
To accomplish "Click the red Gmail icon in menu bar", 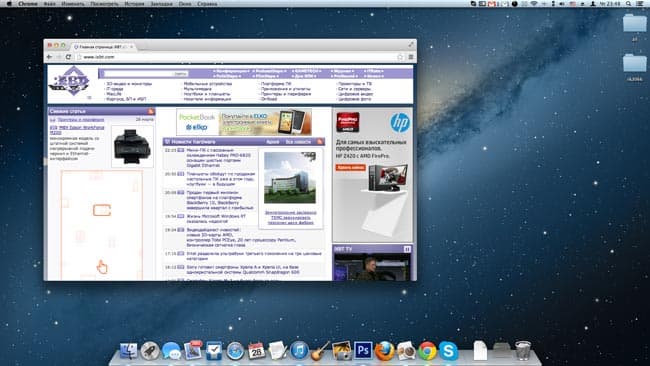I will pos(492,4).
